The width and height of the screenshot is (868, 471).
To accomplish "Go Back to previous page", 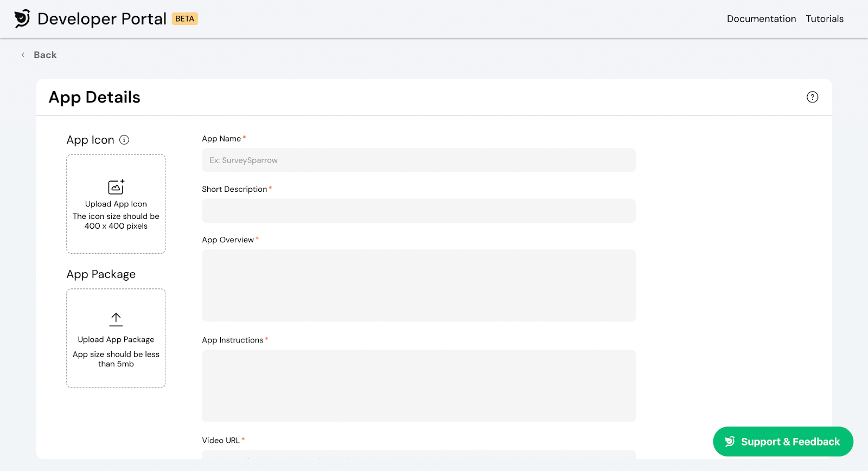I will point(45,55).
